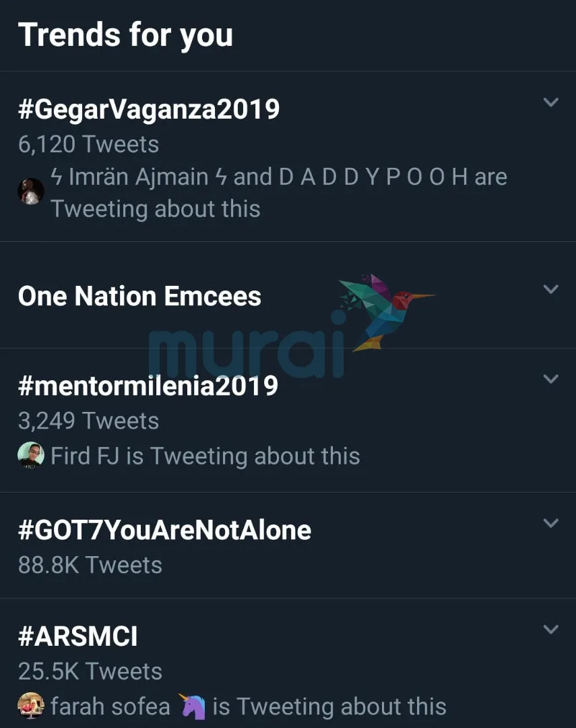Open Imrän Ajmain's profile avatar

[30, 191]
